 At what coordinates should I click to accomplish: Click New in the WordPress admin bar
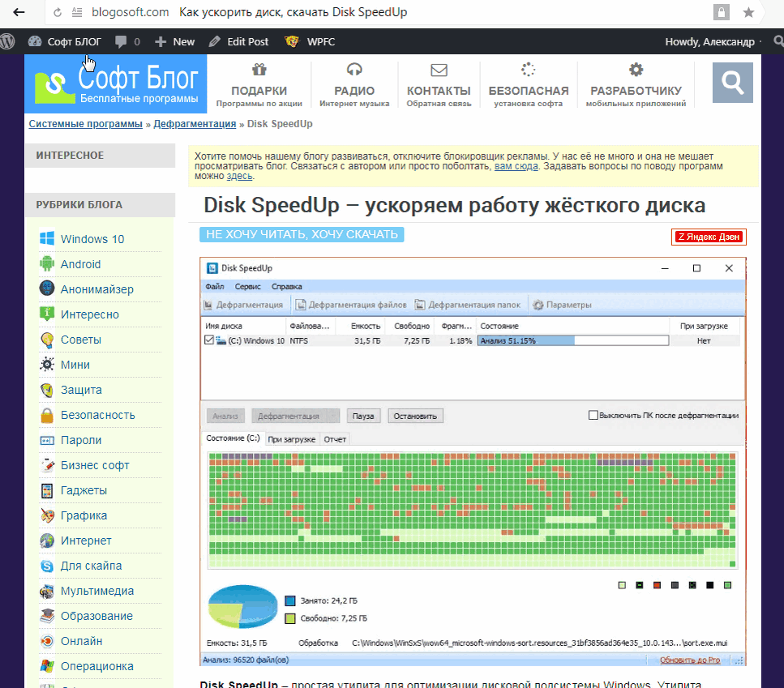(175, 42)
